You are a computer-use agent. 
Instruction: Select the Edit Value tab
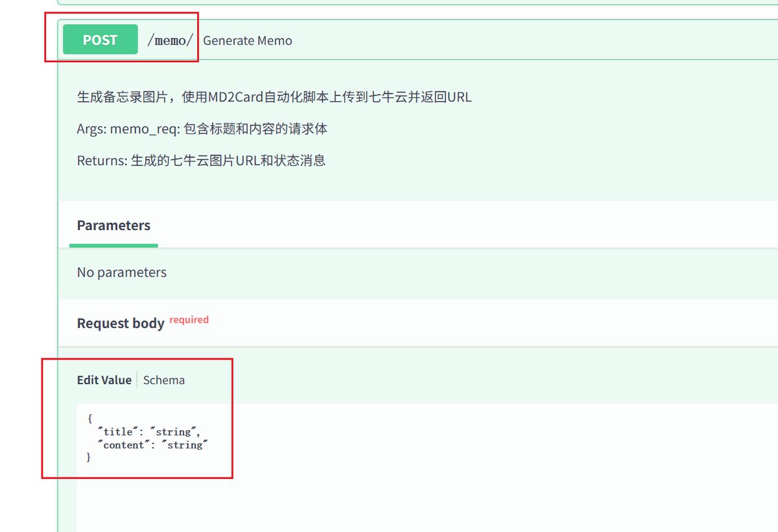pos(104,380)
